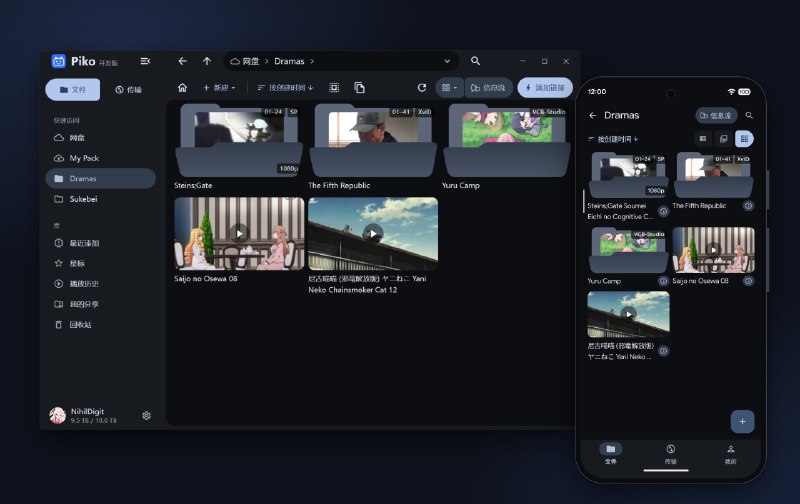
Task: Open info for Saijo no Osewa 08 on phone
Action: pyautogui.click(x=748, y=281)
